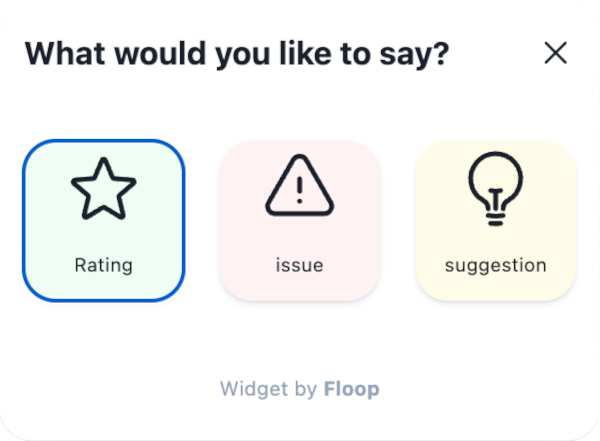
Task: Pick the pink issue card
Action: tap(300, 220)
